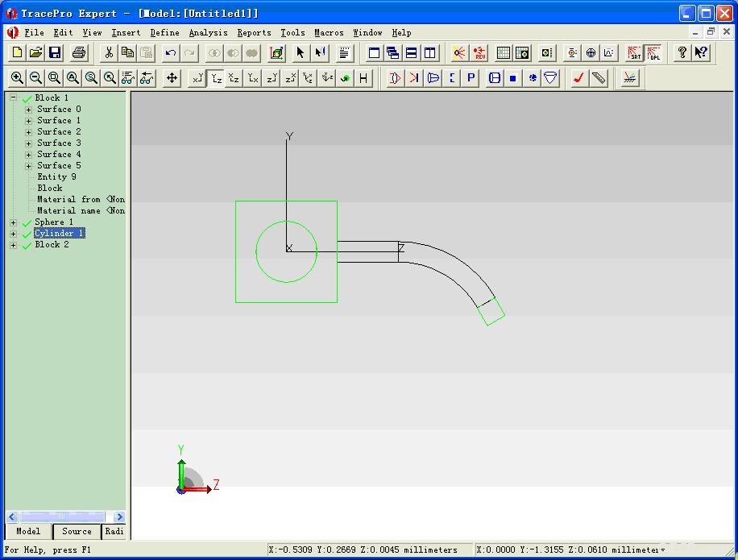
Task: Click the Trace Rays icon
Action: click(459, 52)
